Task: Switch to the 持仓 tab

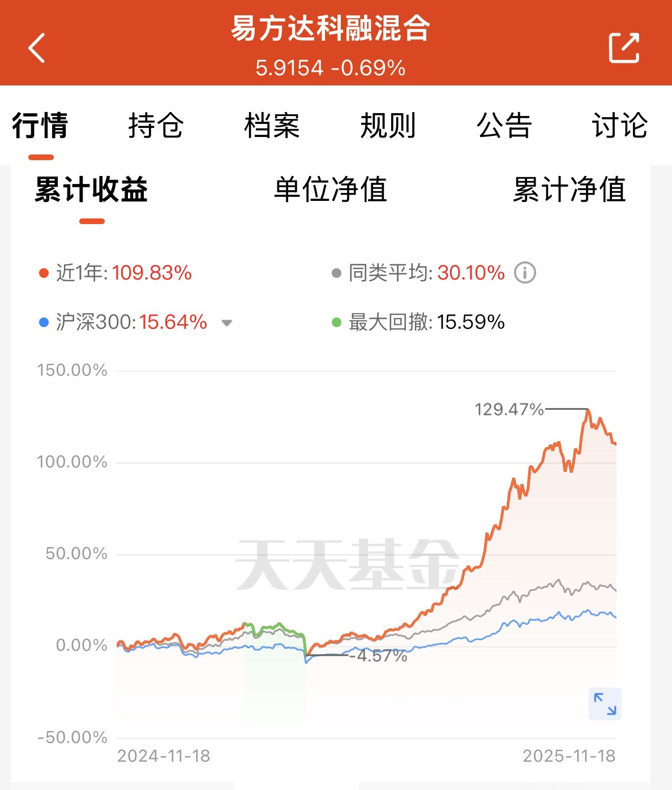Action: click(156, 125)
